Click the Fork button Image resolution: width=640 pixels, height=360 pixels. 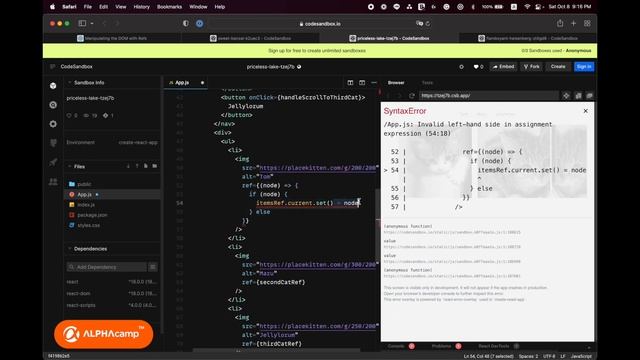pos(531,67)
